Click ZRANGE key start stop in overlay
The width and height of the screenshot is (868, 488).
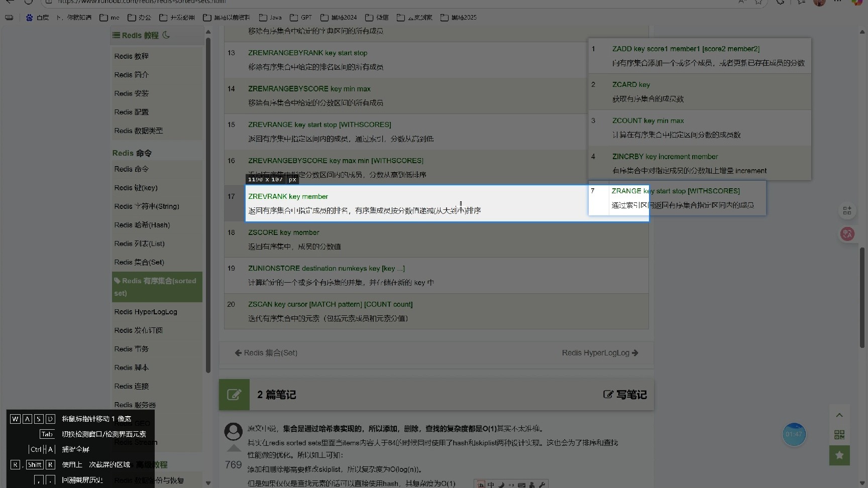675,191
